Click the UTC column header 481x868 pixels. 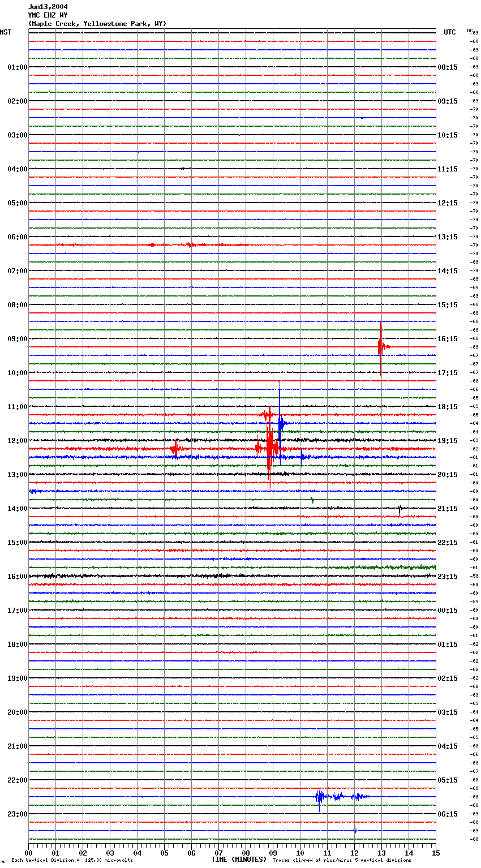pos(449,32)
